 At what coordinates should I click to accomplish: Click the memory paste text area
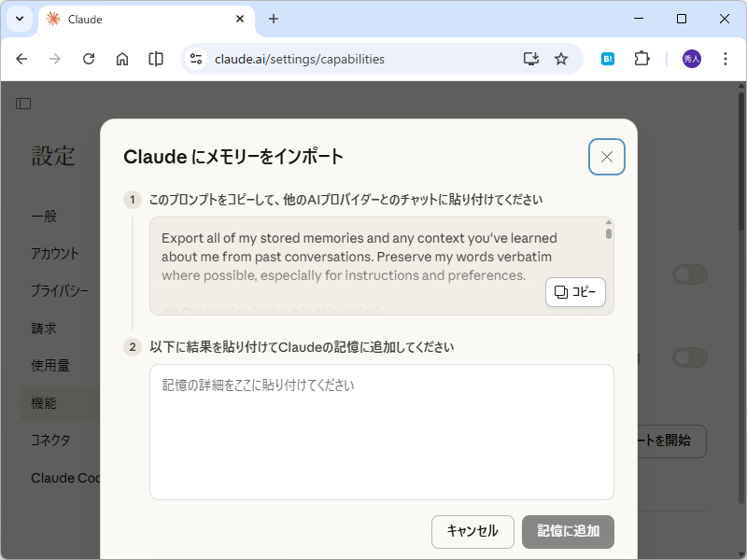pos(381,431)
